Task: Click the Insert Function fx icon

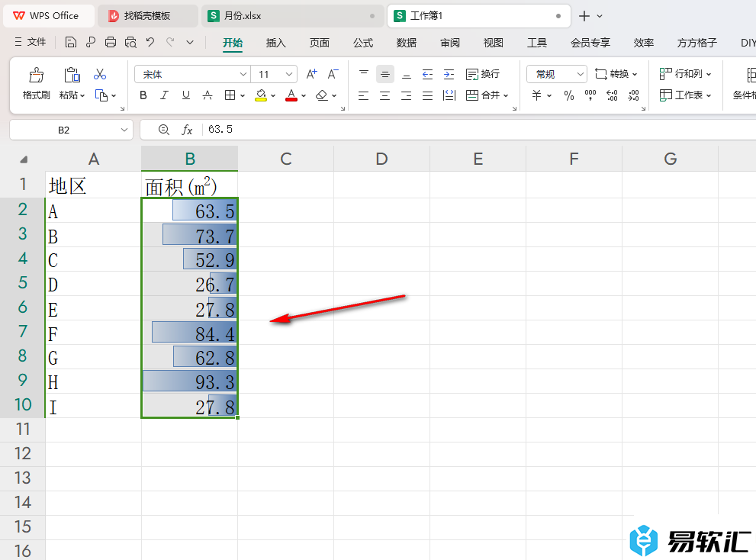Action: (187, 130)
